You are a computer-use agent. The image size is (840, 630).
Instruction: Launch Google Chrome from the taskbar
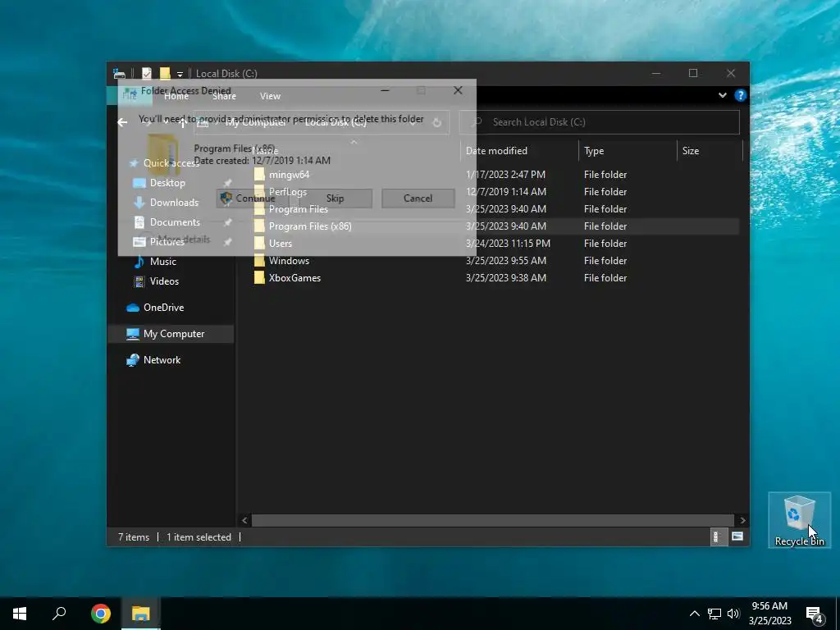tap(101, 614)
